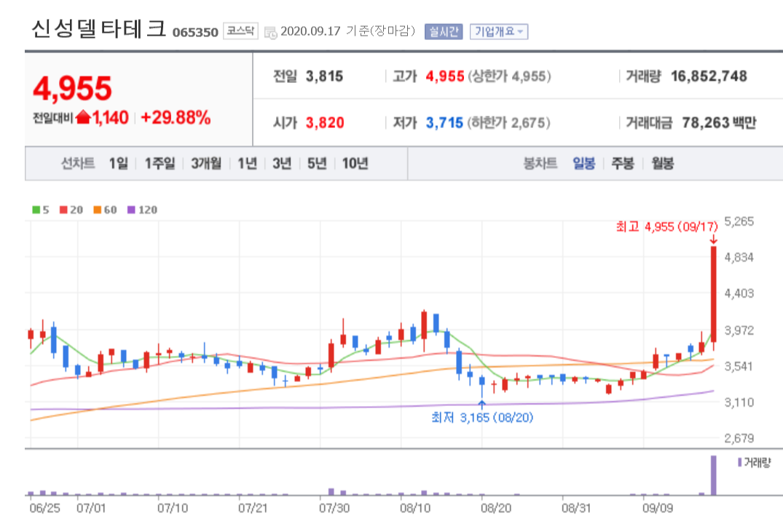Click the purple 120-day moving average swatch
Viewport: 783px width, 532px height.
(131, 210)
